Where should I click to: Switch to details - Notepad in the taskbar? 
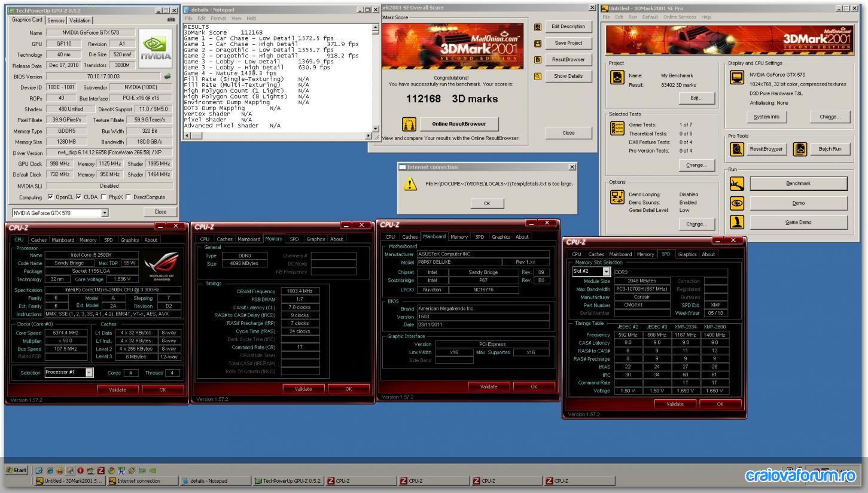click(x=215, y=480)
